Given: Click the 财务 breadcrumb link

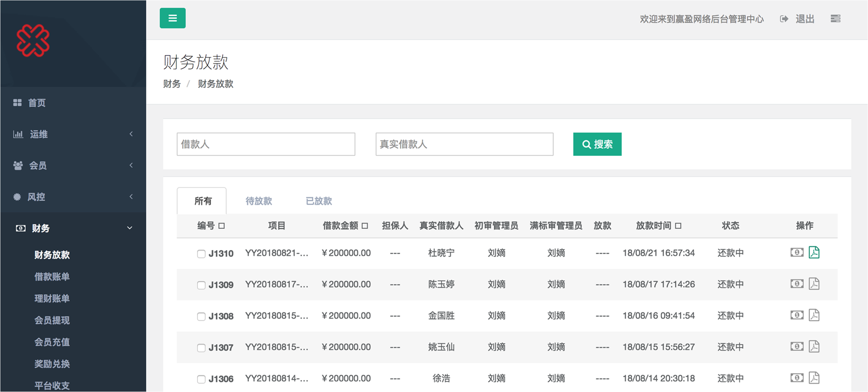Looking at the screenshot, I should [172, 84].
